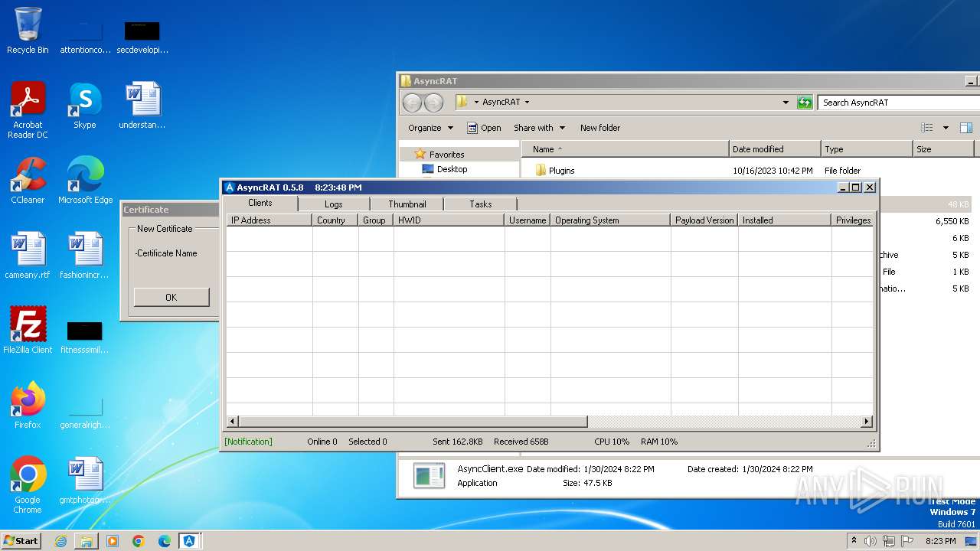Show hidden tray icons arrow

(x=854, y=541)
